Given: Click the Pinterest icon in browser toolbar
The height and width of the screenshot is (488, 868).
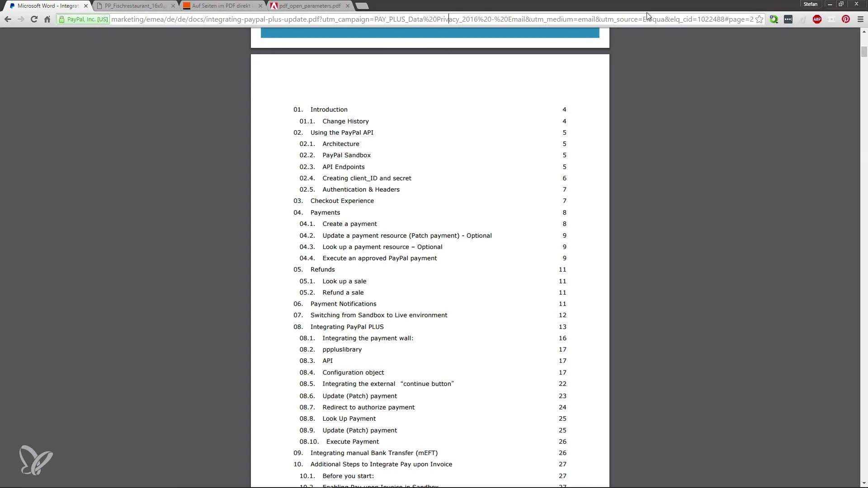Looking at the screenshot, I should pos(846,19).
